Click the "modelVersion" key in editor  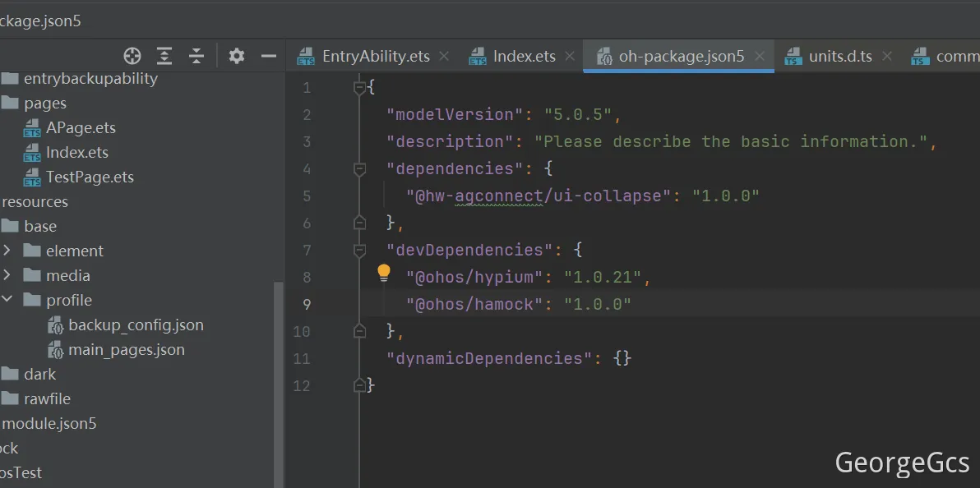pyautogui.click(x=455, y=114)
